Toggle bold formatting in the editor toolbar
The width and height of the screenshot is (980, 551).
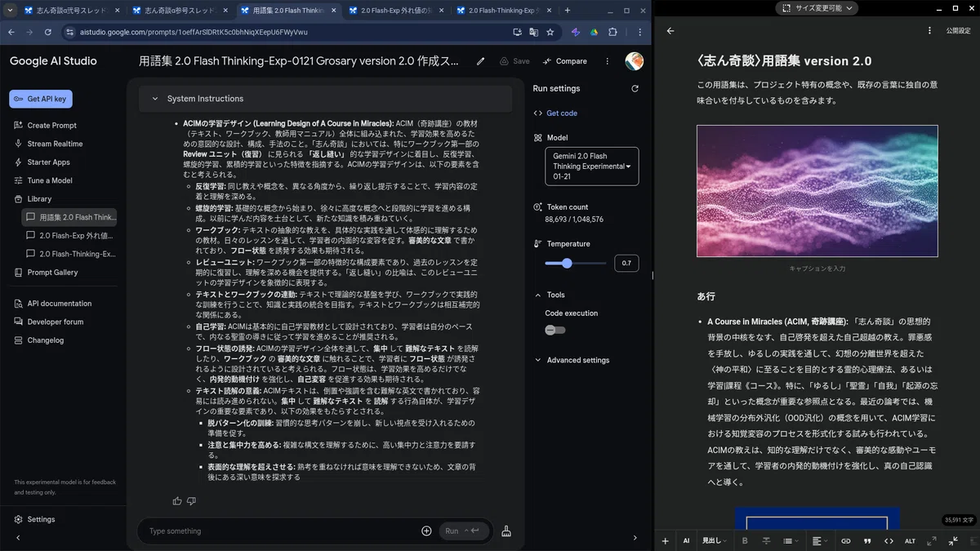click(x=745, y=541)
